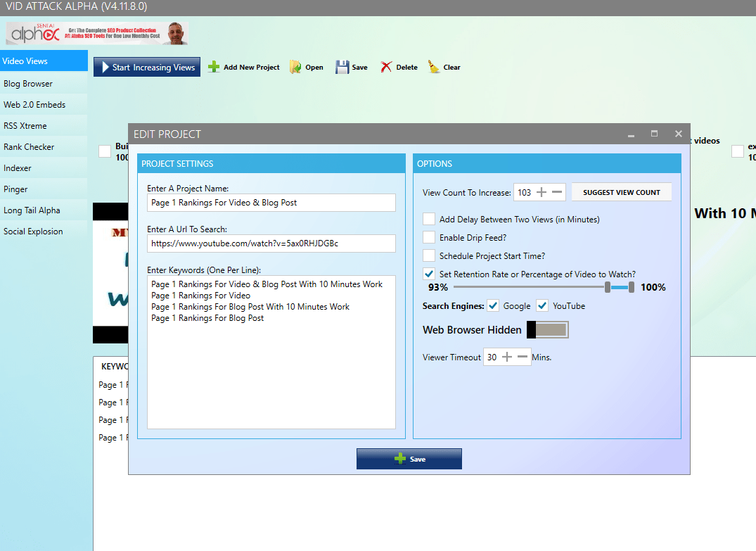
Task: Click the red X Delete icon
Action: (x=386, y=67)
